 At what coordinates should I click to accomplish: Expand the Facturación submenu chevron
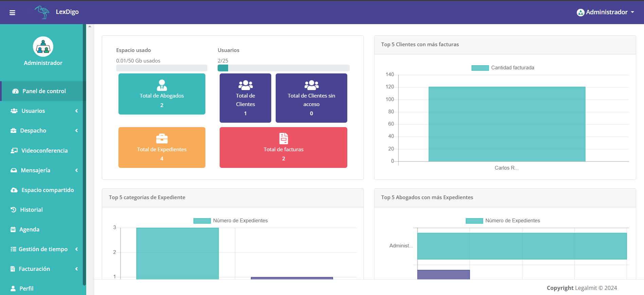[x=77, y=269]
